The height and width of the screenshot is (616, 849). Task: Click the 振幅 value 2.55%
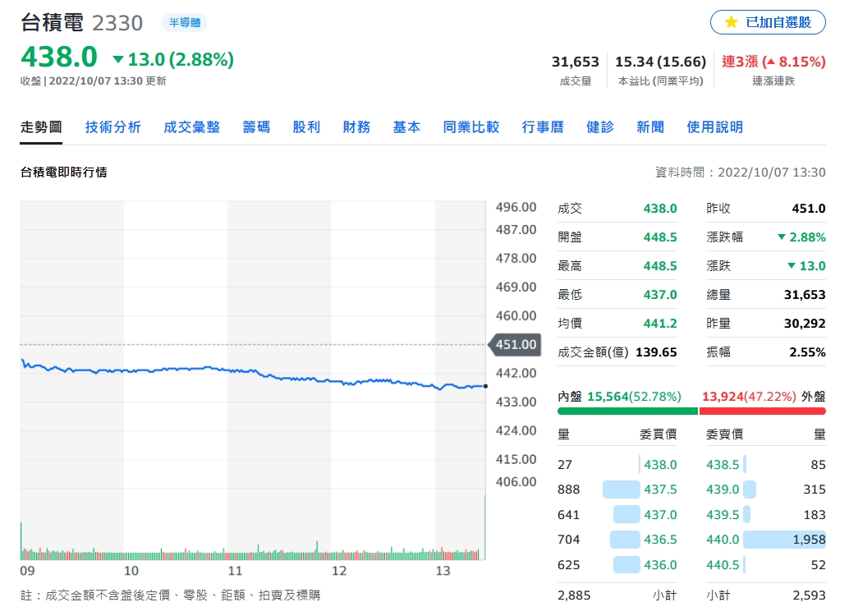pos(807,352)
